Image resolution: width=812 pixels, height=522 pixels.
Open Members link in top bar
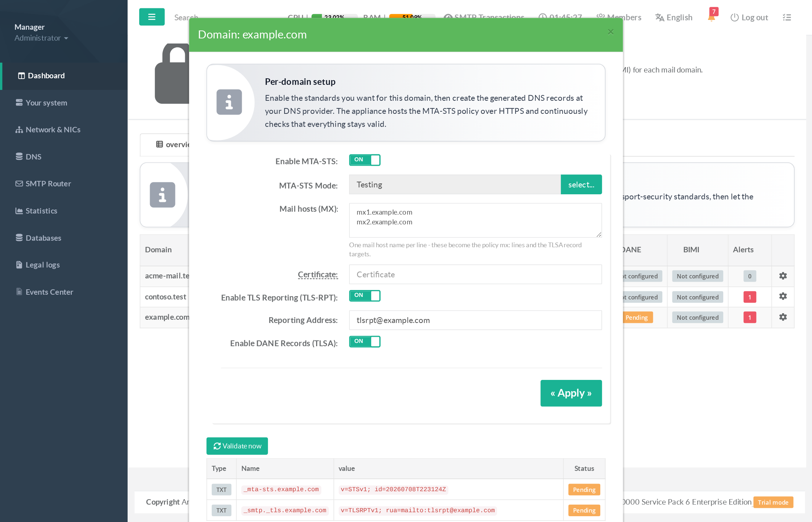click(619, 17)
